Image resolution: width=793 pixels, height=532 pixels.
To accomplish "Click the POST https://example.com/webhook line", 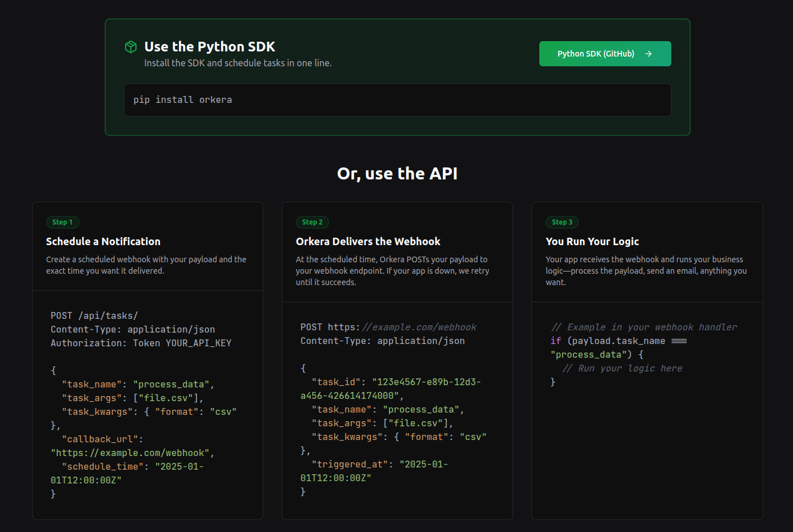I will point(389,327).
